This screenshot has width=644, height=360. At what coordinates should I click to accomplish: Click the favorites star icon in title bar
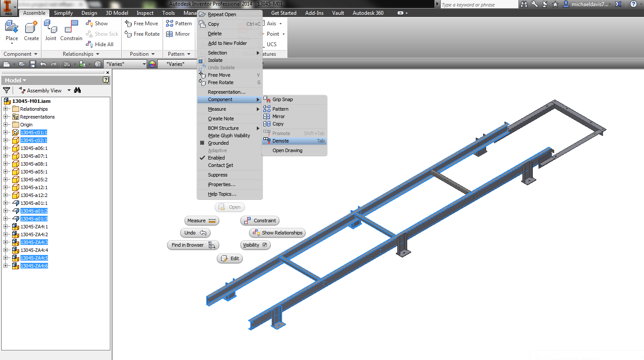(x=555, y=4)
